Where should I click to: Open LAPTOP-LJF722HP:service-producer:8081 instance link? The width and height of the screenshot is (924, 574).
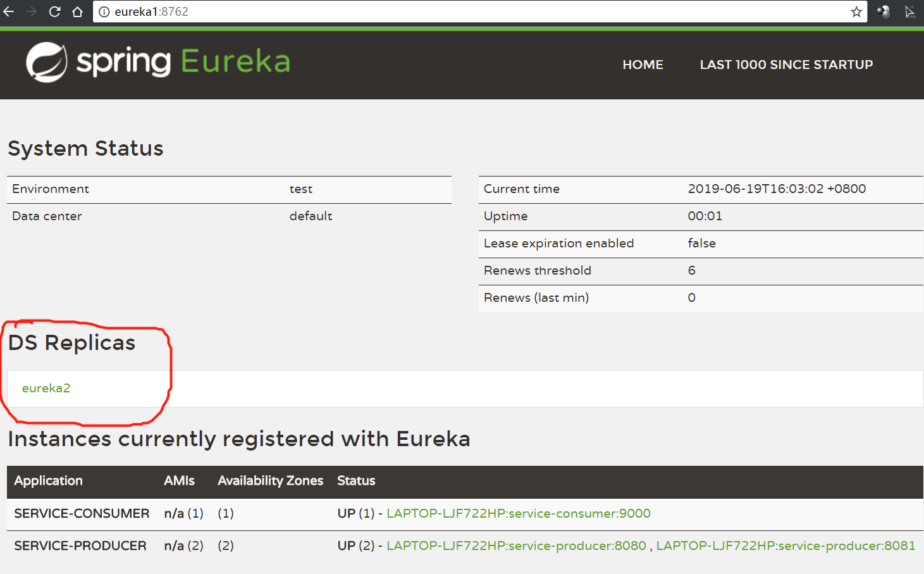pos(785,546)
